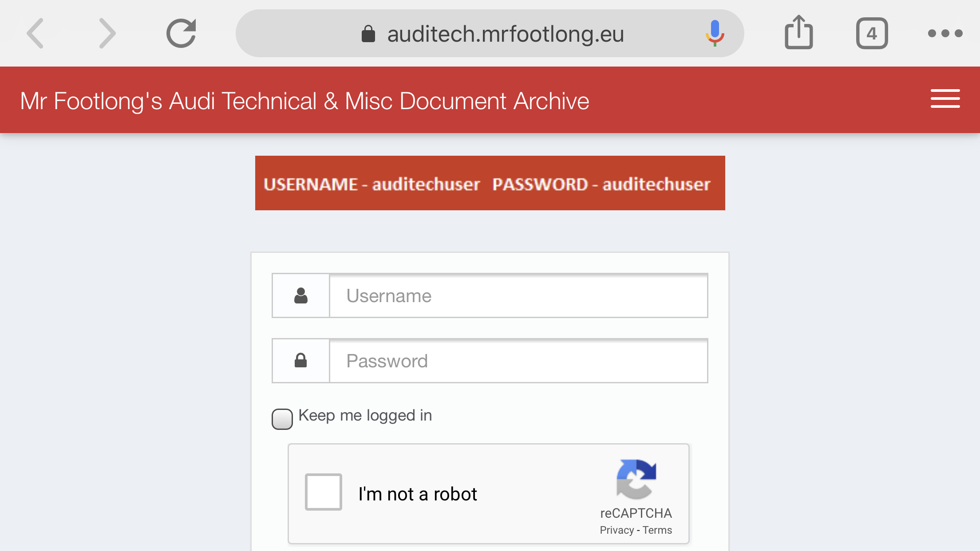Open the tab switcher showing 4 tabs

[872, 33]
